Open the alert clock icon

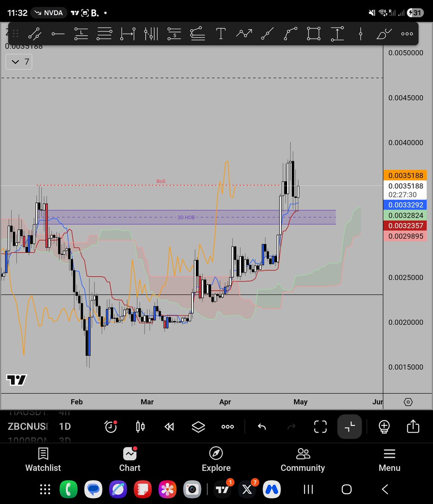111,427
